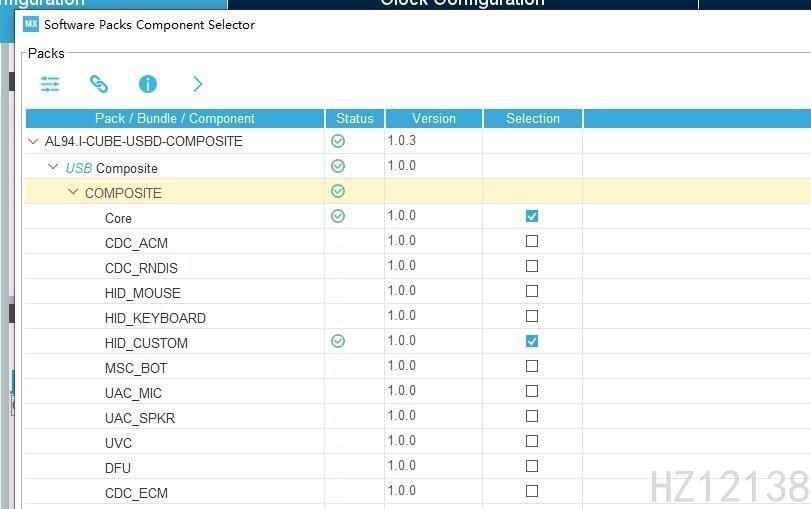Click the right arrow icon in Packs toolbar
Image resolution: width=811 pixels, height=509 pixels.
198,84
